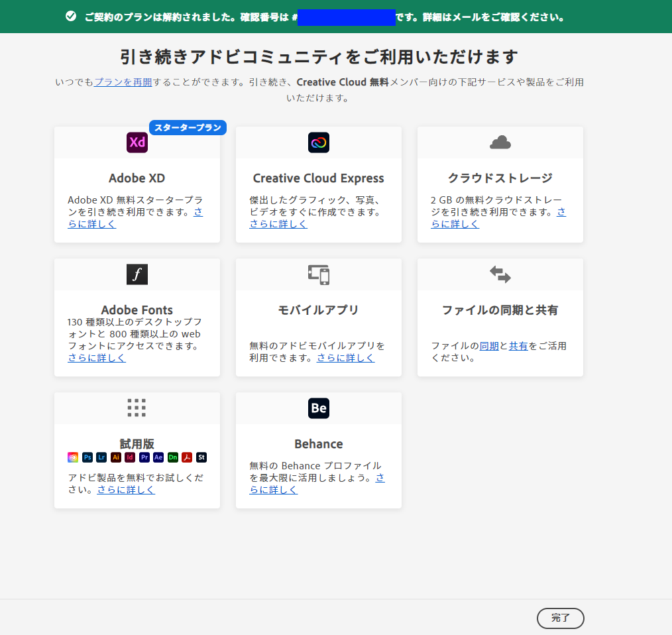Click the Lightroom Lr trial icon
The image size is (672, 635).
[101, 457]
